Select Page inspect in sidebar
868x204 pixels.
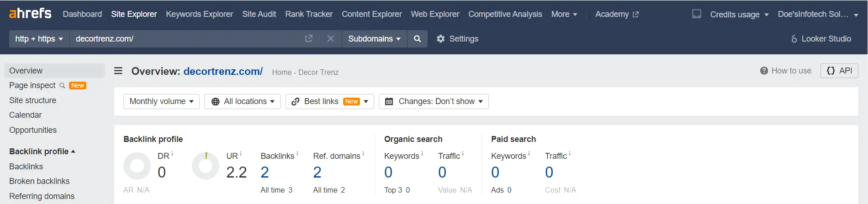point(32,85)
